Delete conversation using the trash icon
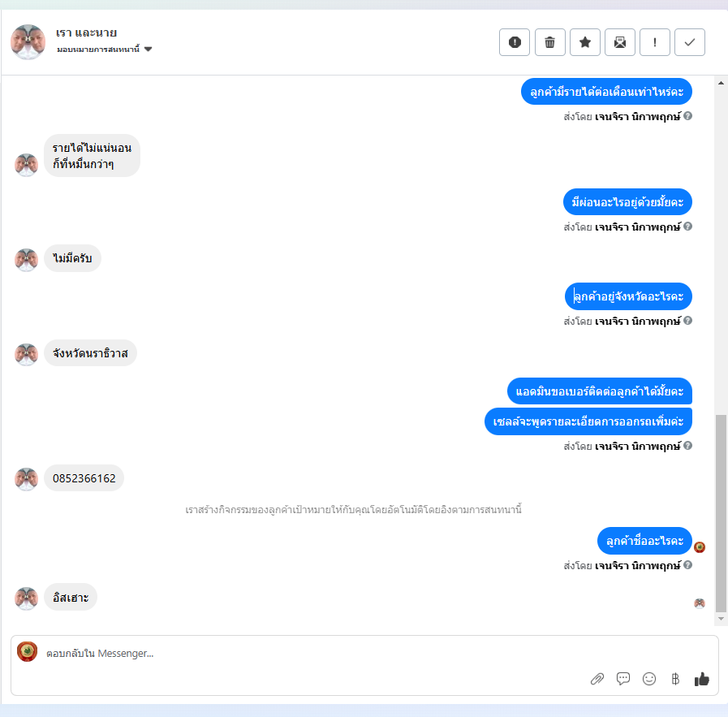 click(549, 42)
